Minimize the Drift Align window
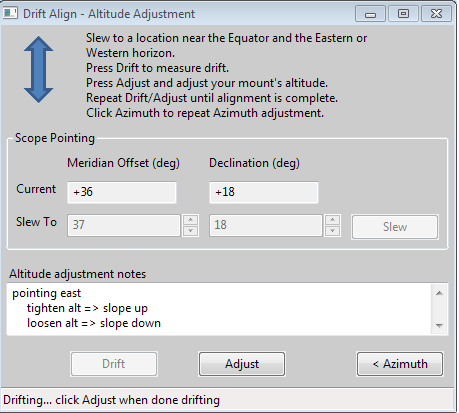 (x=370, y=14)
